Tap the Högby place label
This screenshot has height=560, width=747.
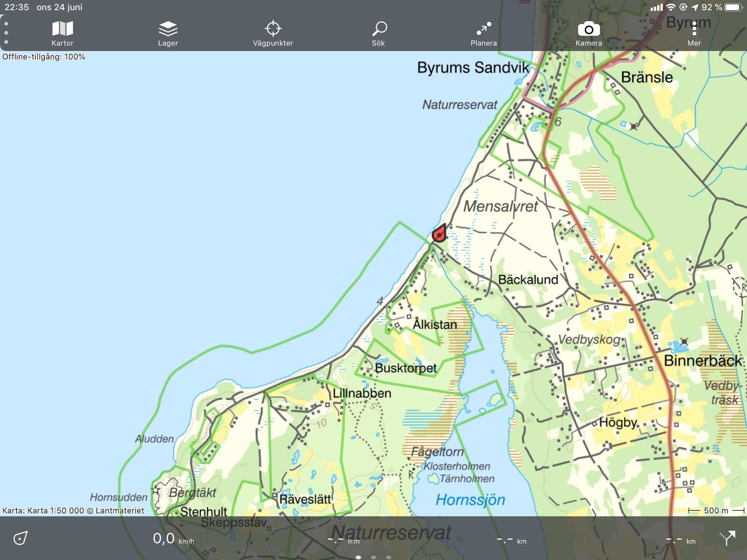pyautogui.click(x=618, y=422)
